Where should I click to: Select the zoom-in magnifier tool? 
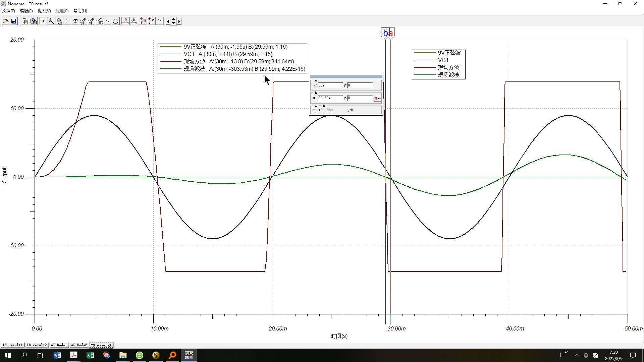51,21
